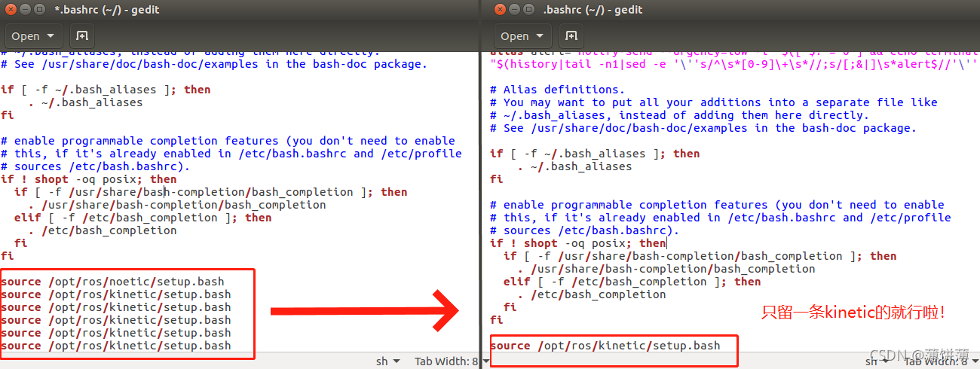Click 'elif [ -f /etc/bash_completion ]' in left window
Image resolution: width=980 pixels, height=369 pixels.
pyautogui.click(x=142, y=218)
